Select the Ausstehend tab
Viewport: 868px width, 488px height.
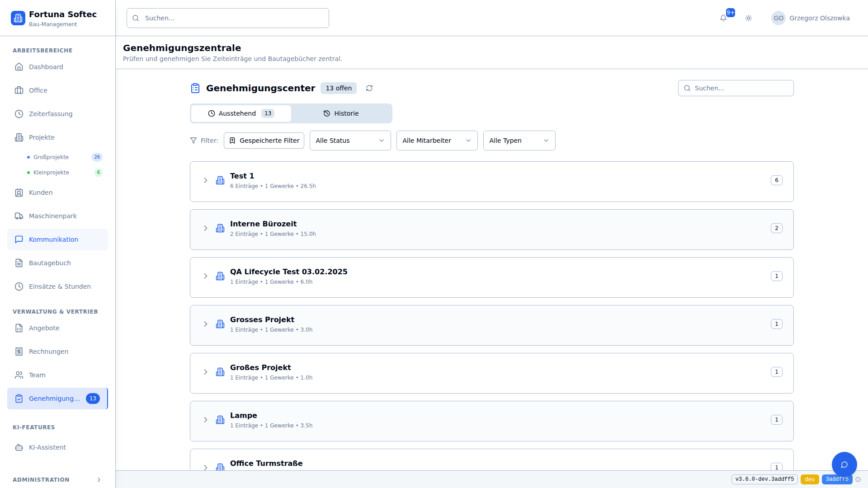[241, 113]
